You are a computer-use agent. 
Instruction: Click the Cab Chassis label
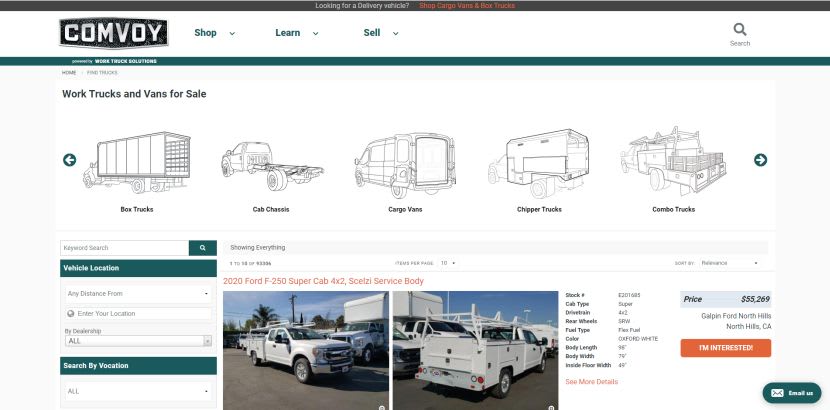pos(271,209)
